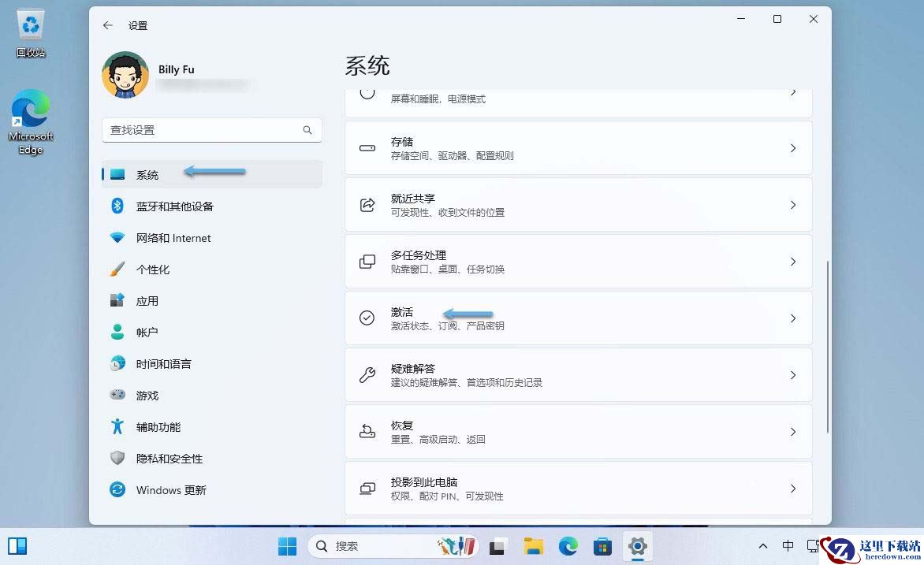Click the Bluetooth icon in sidebar
924x565 pixels.
[x=117, y=206]
